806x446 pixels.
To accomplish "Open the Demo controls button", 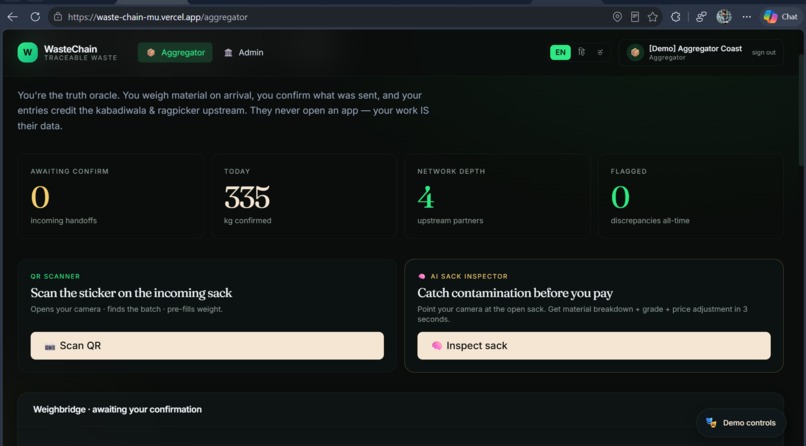I will (741, 423).
